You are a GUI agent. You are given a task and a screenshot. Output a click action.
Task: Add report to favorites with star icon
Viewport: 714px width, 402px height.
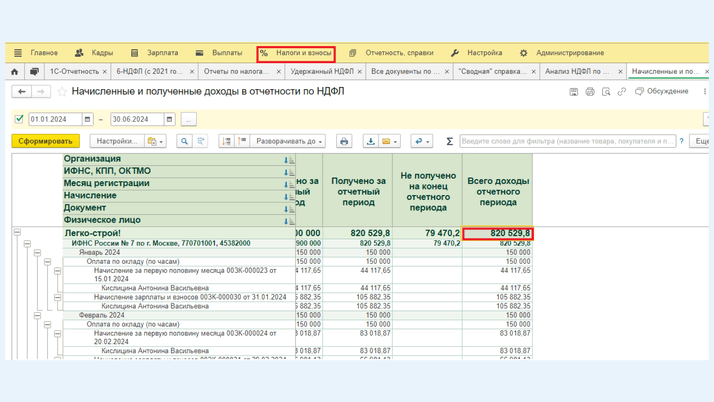tap(61, 92)
